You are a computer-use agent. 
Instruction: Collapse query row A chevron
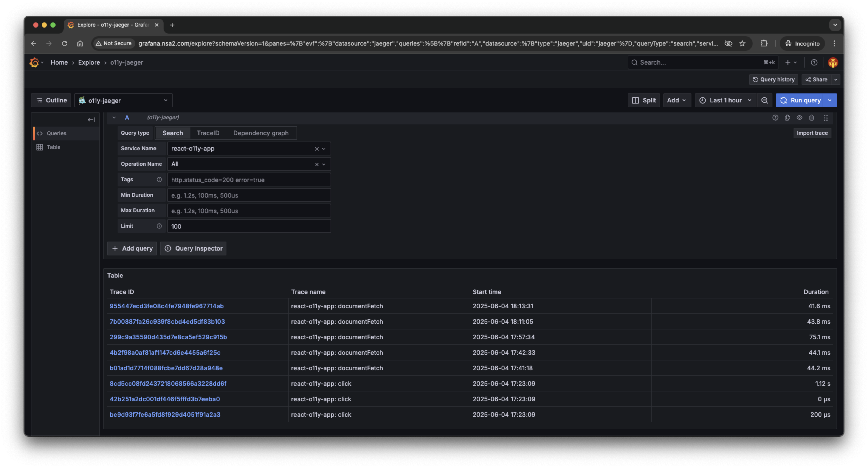tap(114, 118)
